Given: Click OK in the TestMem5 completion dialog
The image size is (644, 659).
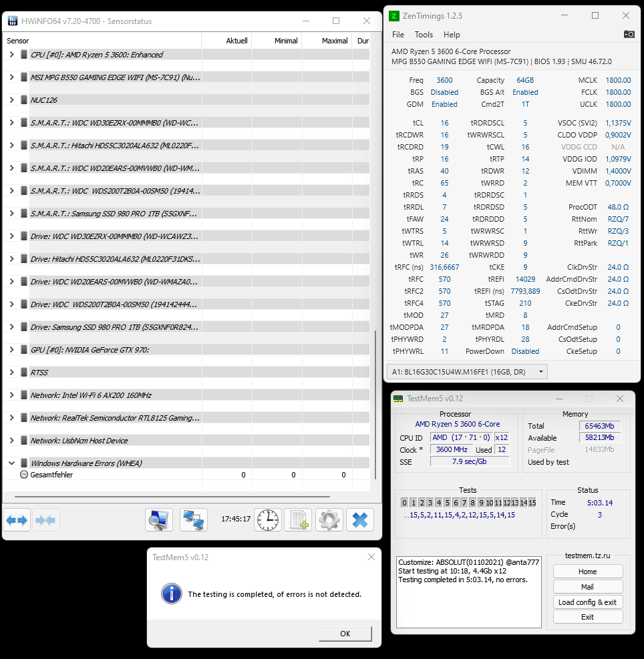Looking at the screenshot, I should click(x=345, y=634).
